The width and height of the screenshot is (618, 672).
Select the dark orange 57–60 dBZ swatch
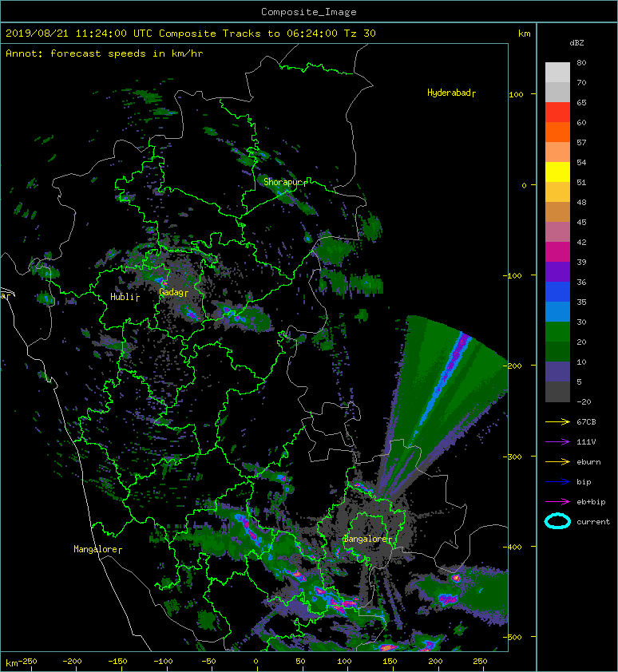[557, 132]
